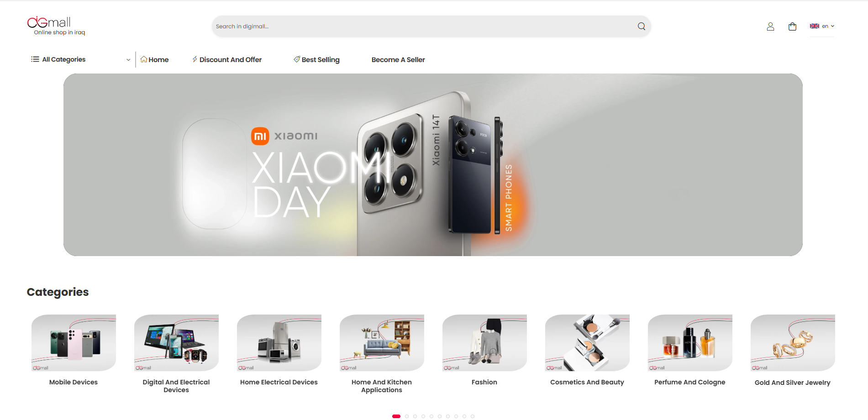Open the shopping bag cart icon
Viewport: 868px width, 420px height.
[792, 26]
